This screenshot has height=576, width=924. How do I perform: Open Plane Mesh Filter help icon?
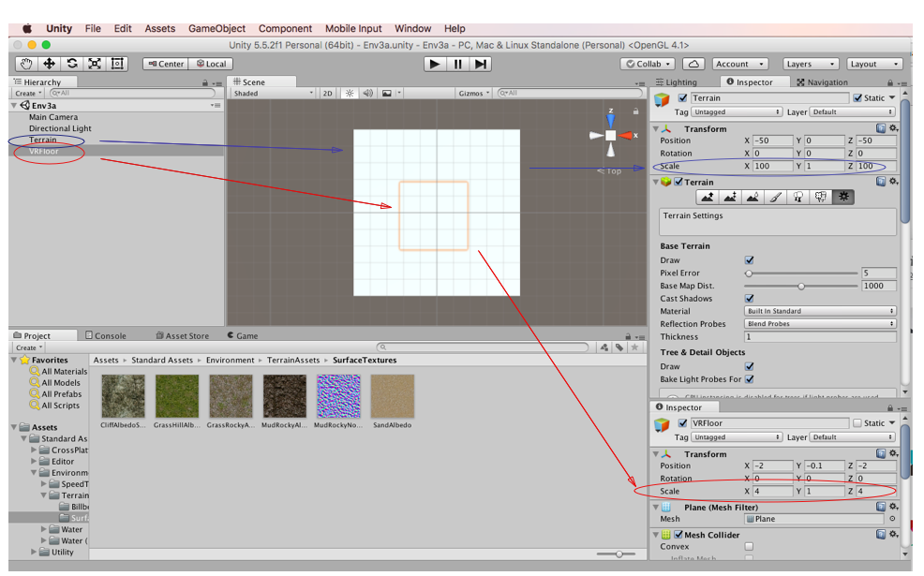[x=880, y=507]
